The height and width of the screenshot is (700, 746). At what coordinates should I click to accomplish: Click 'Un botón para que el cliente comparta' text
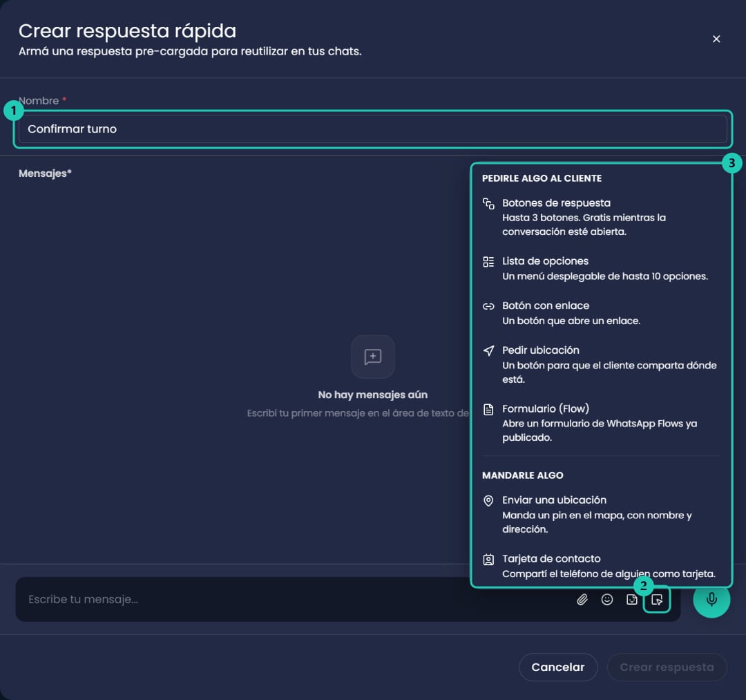click(x=609, y=372)
